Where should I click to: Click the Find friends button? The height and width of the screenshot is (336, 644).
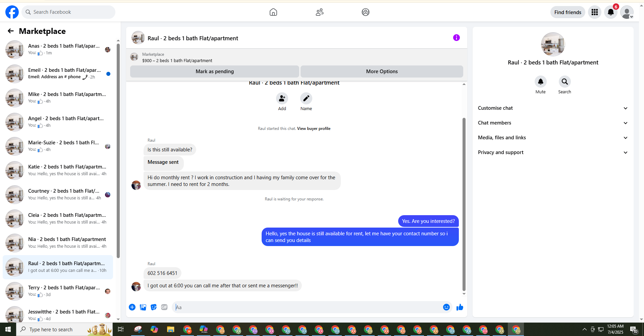[568, 12]
